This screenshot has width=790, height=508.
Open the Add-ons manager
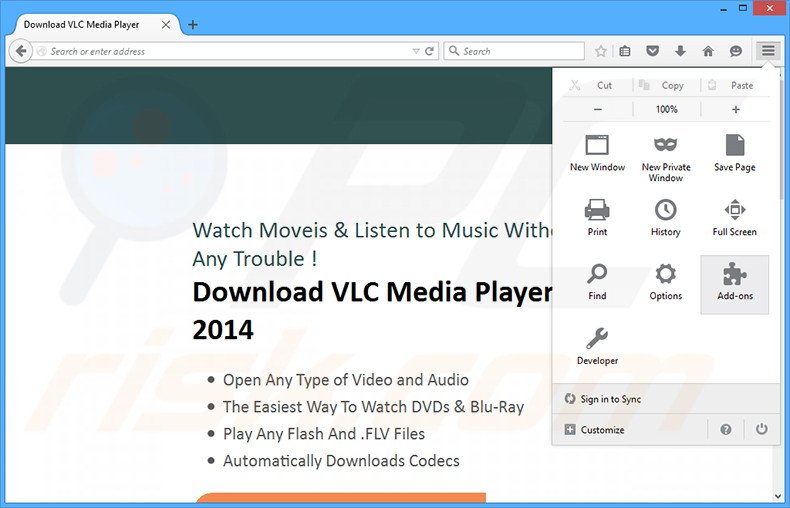[x=735, y=285]
